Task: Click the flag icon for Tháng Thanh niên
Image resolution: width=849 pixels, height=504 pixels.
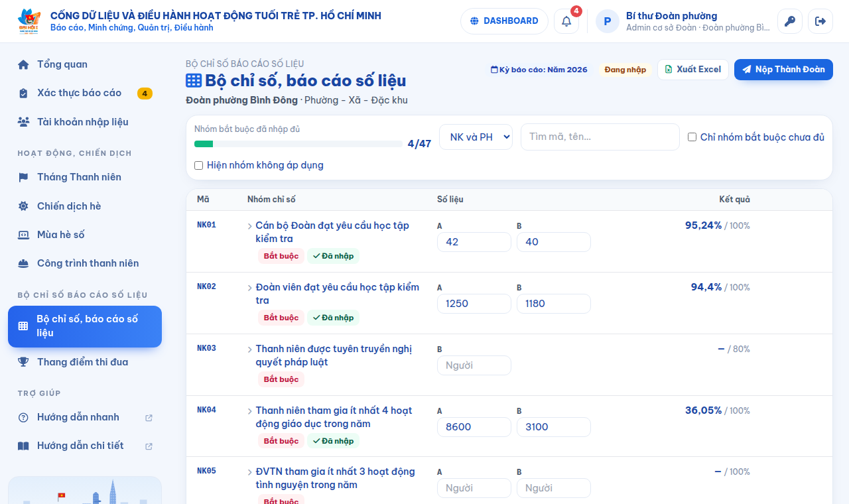Action: coord(23,177)
